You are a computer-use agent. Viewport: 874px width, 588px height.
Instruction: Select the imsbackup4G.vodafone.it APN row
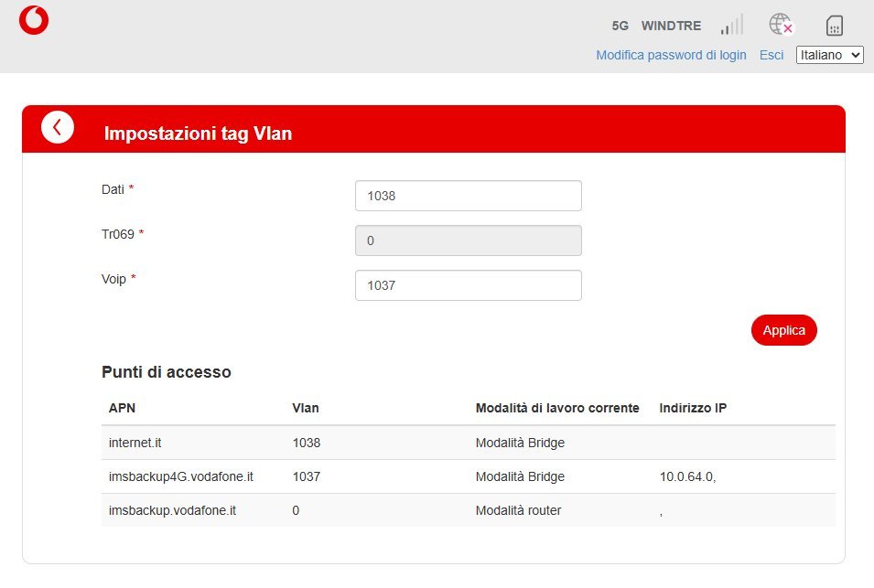(468, 476)
